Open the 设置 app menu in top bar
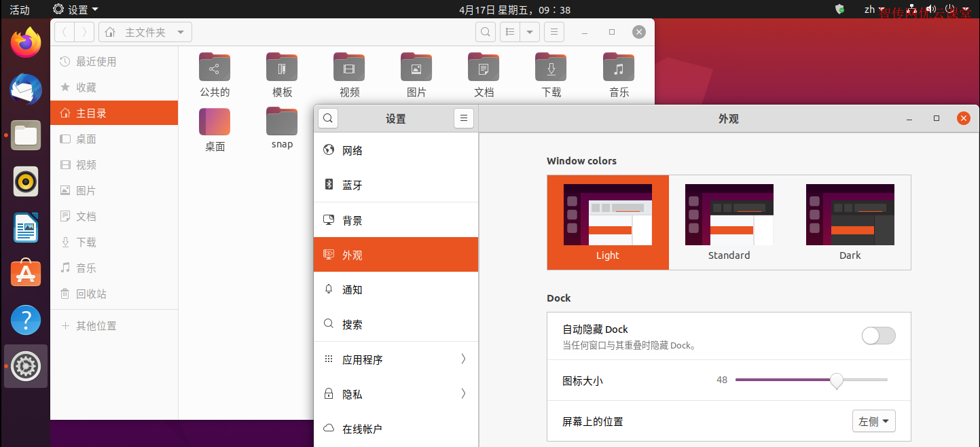 coord(75,10)
